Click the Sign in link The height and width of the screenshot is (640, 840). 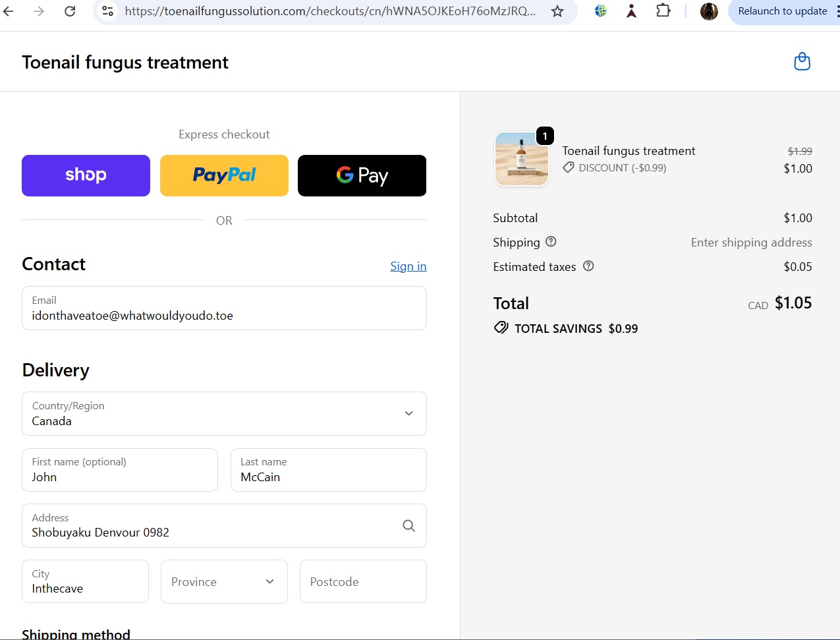tap(408, 266)
